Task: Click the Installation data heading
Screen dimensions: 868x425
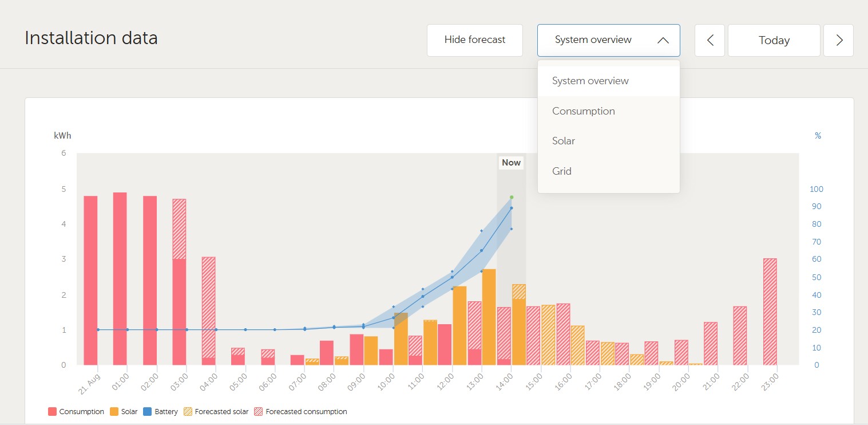Action: click(91, 38)
